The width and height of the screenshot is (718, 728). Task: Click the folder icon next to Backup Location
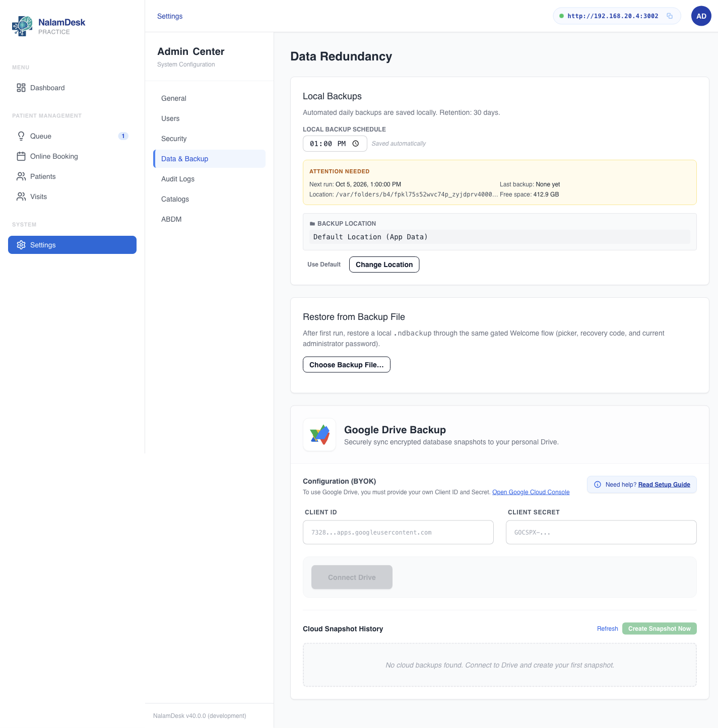312,224
